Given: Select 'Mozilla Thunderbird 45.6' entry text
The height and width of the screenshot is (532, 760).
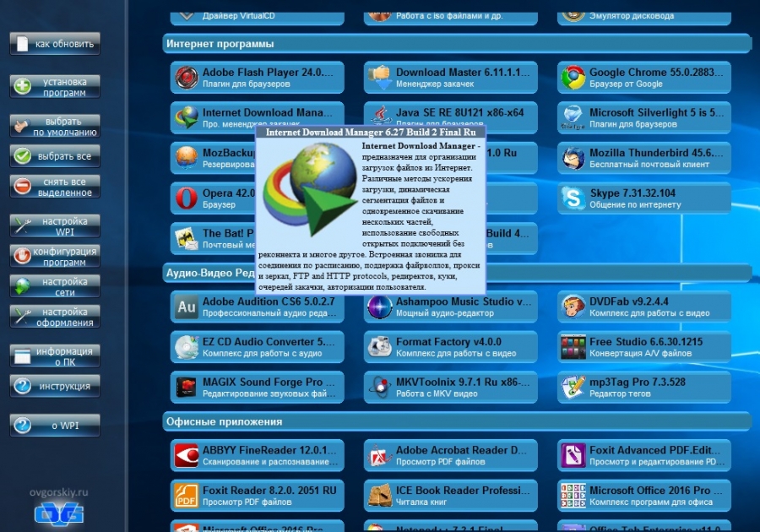Looking at the screenshot, I should pos(656,153).
